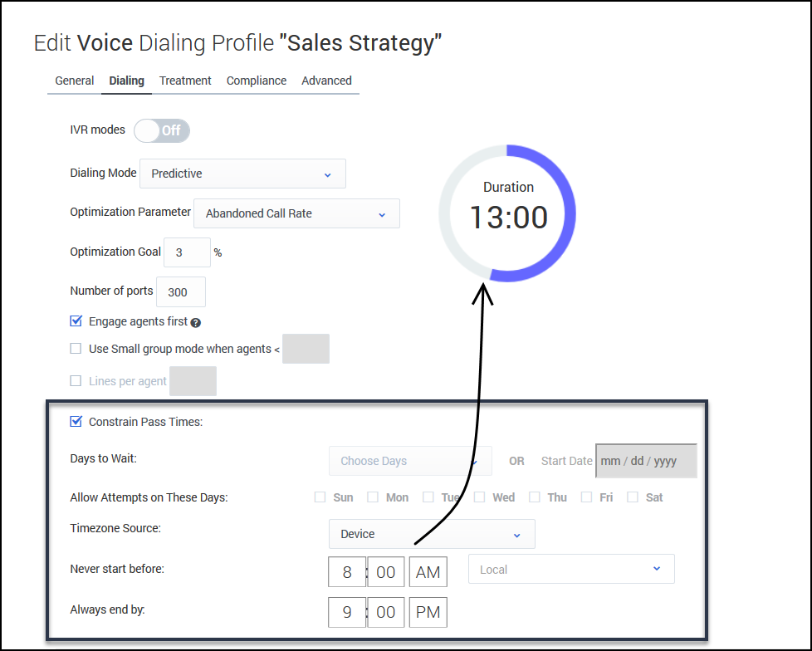Image resolution: width=812 pixels, height=651 pixels.
Task: Check the Mon attempts day box
Action: pyautogui.click(x=371, y=497)
